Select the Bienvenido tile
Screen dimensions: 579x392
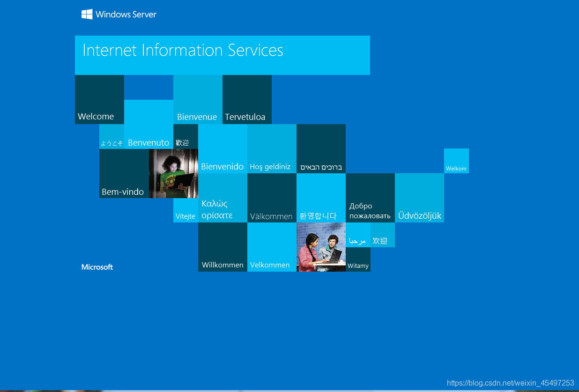[x=223, y=148]
